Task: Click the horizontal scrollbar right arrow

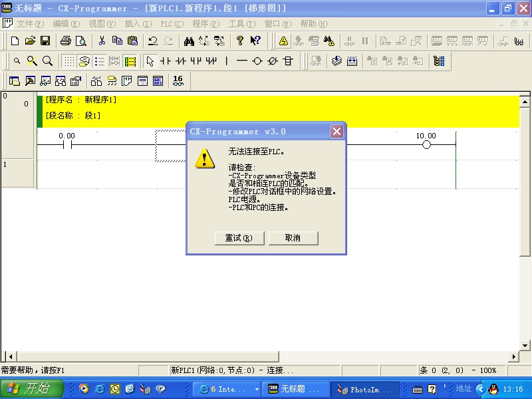Action: point(513,356)
